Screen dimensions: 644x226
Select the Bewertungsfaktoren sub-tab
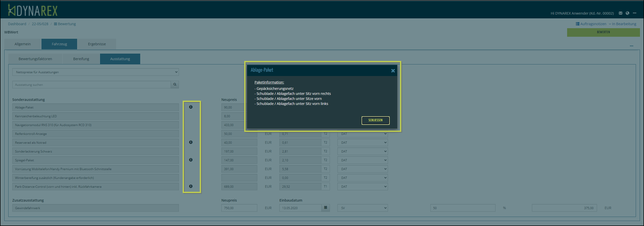35,59
